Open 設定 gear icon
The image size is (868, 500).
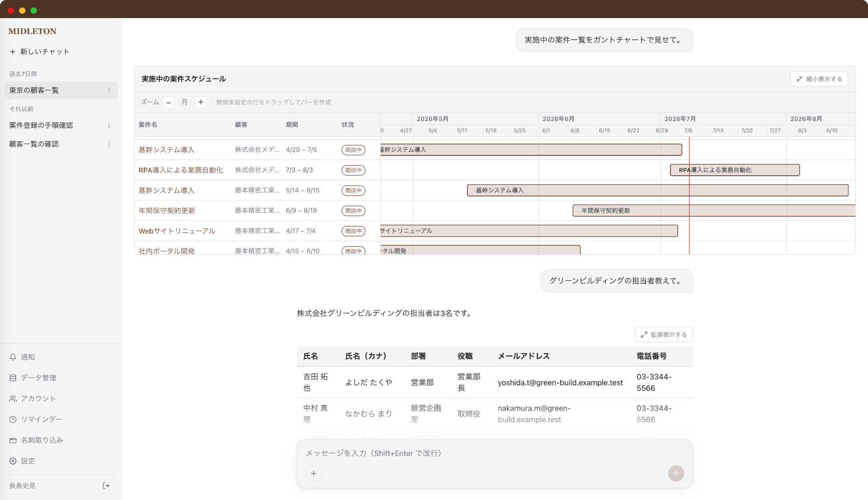coord(13,461)
